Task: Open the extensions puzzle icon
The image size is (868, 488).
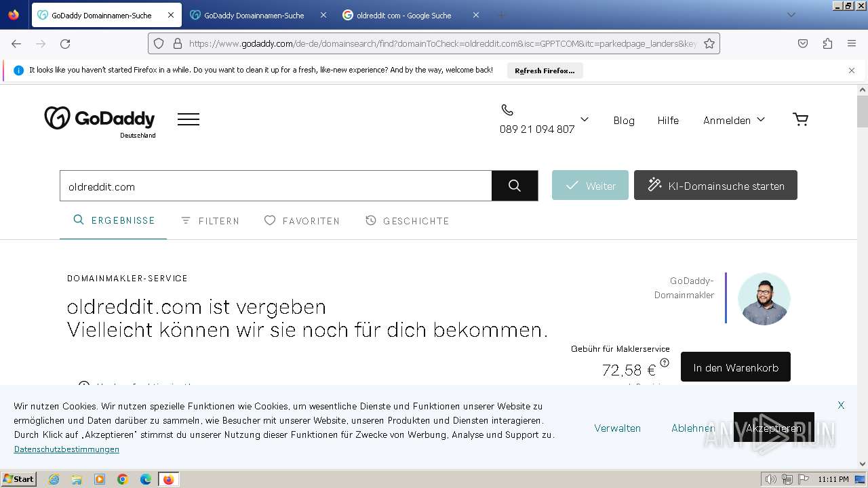Action: (827, 43)
